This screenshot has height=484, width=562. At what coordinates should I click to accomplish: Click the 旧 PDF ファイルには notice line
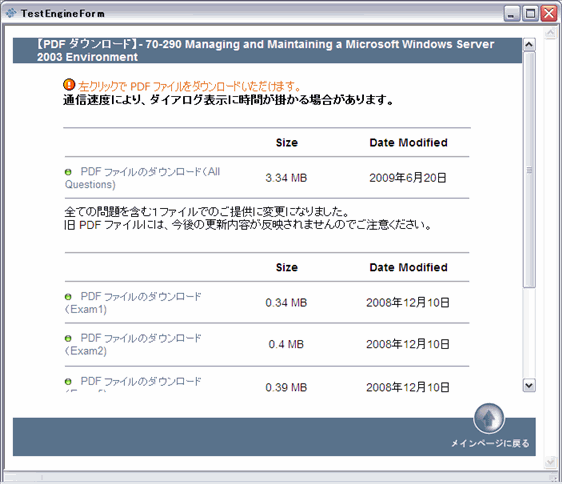click(x=248, y=225)
